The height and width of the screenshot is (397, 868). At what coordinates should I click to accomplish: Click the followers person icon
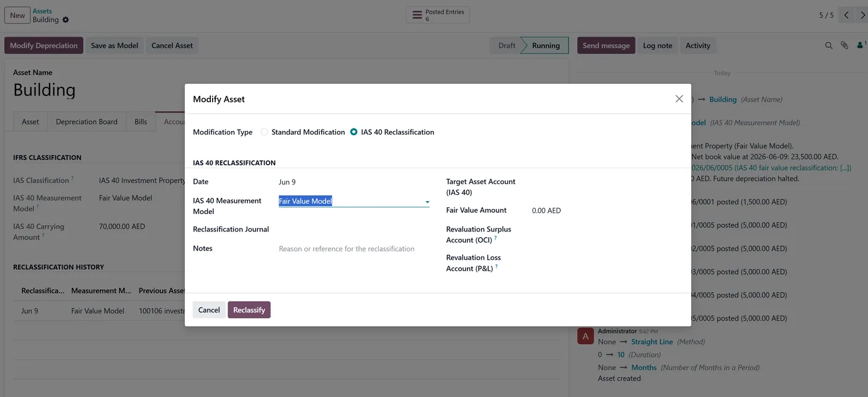pyautogui.click(x=861, y=45)
